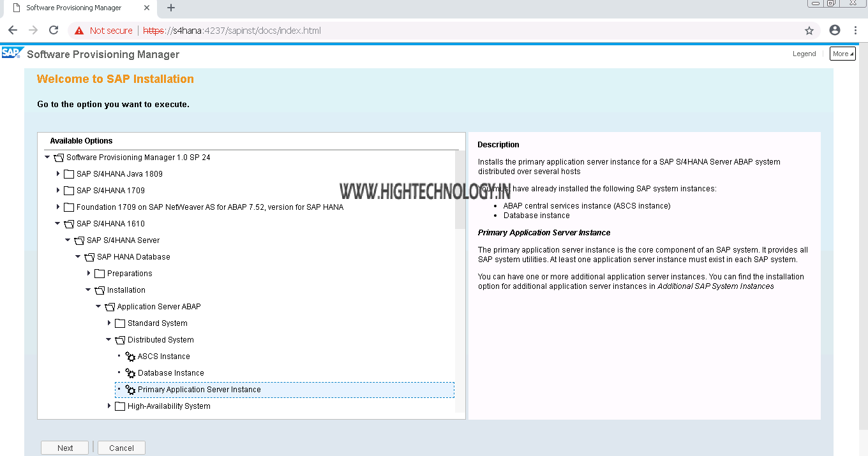Image resolution: width=868 pixels, height=456 pixels.
Task: Click the Next button
Action: [65, 448]
